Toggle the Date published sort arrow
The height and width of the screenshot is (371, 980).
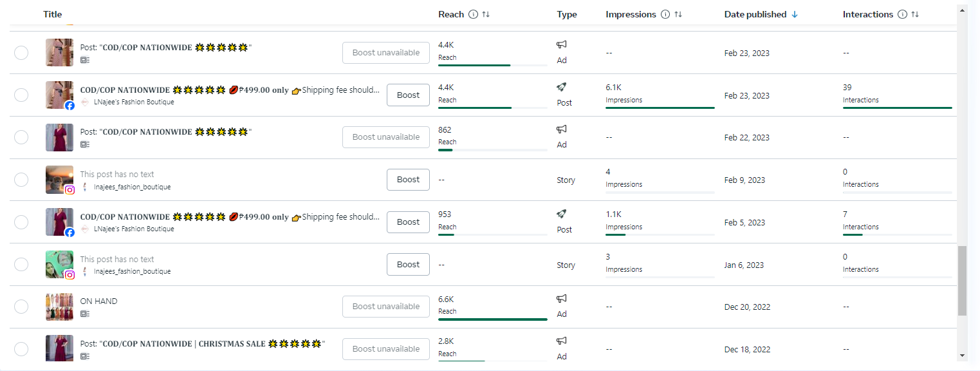795,14
